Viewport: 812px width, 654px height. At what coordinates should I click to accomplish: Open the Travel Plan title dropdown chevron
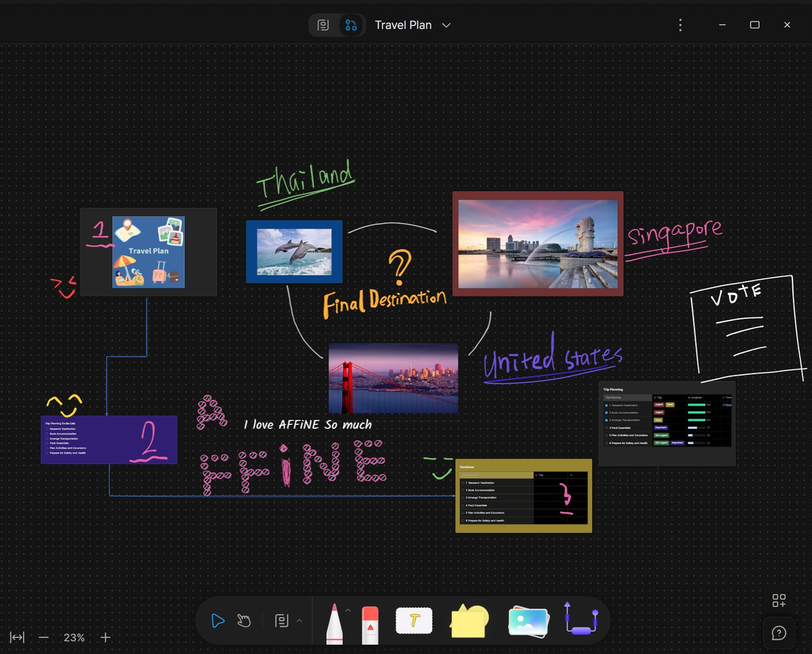pos(447,25)
